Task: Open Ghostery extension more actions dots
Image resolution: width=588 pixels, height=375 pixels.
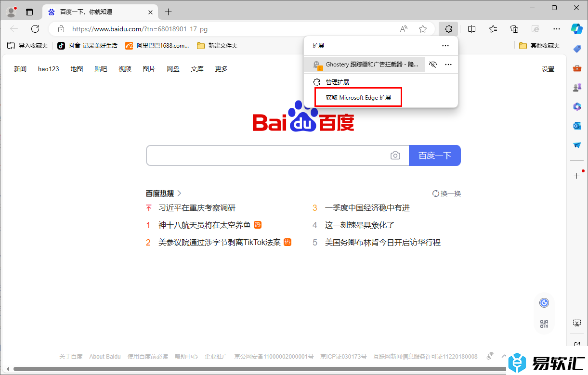Action: 448,65
